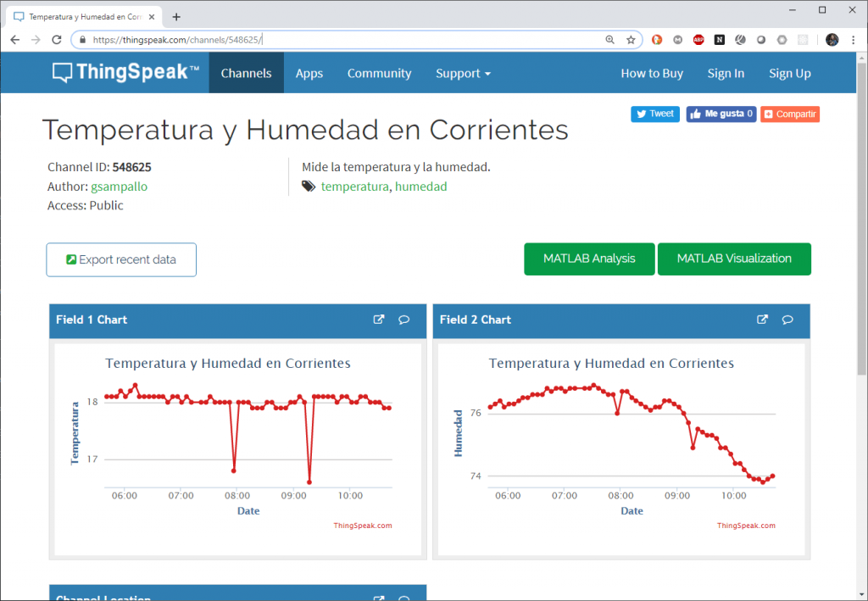The image size is (868, 601).
Task: Open MATLAB Analysis
Action: 589,259
